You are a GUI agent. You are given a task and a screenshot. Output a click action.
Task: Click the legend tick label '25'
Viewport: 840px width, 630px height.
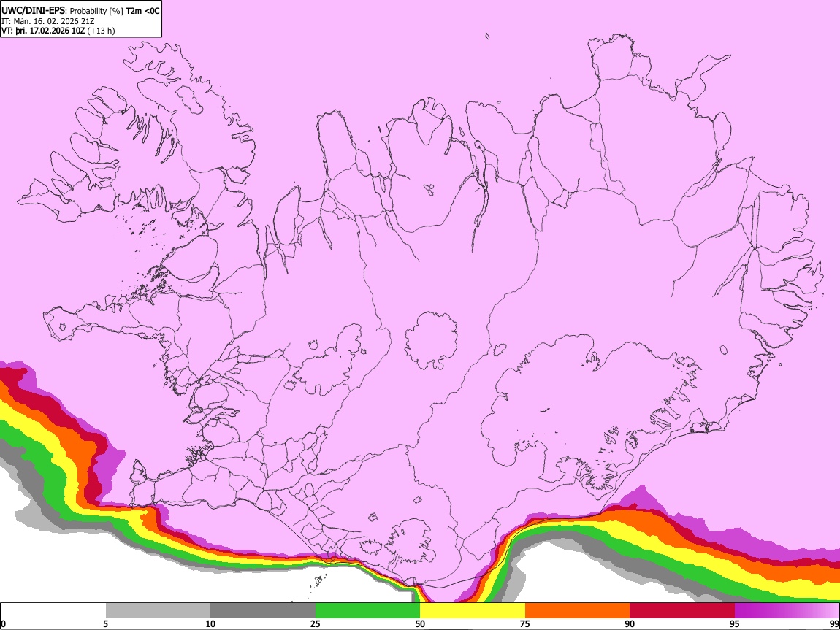tap(316, 624)
